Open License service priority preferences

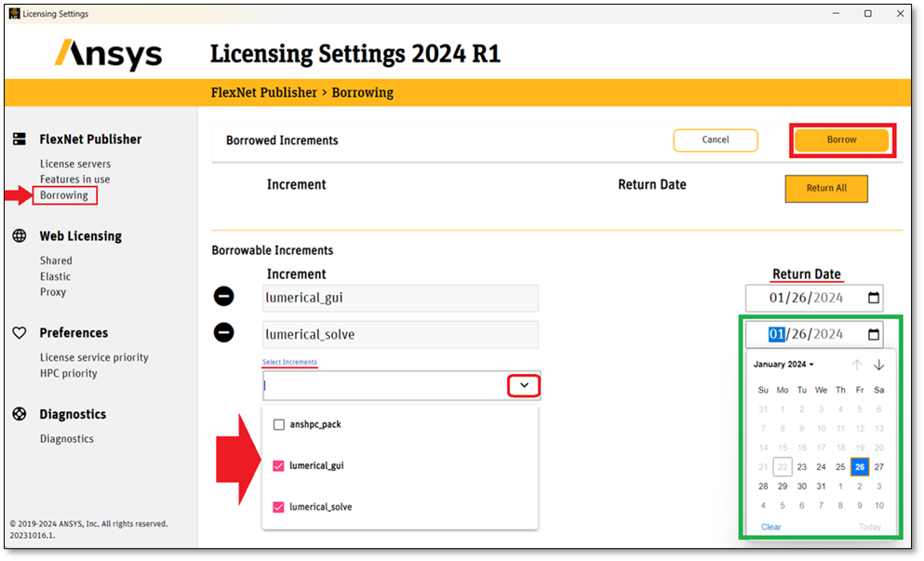94,357
